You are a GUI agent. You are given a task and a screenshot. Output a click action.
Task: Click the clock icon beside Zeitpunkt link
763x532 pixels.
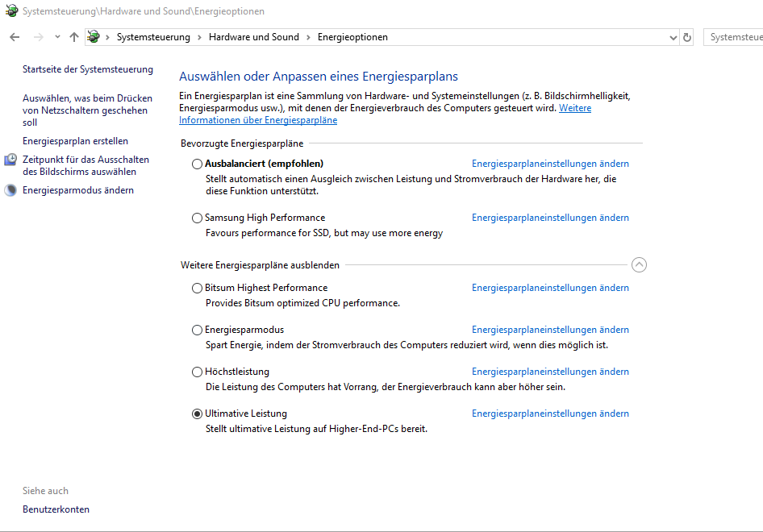[10, 160]
